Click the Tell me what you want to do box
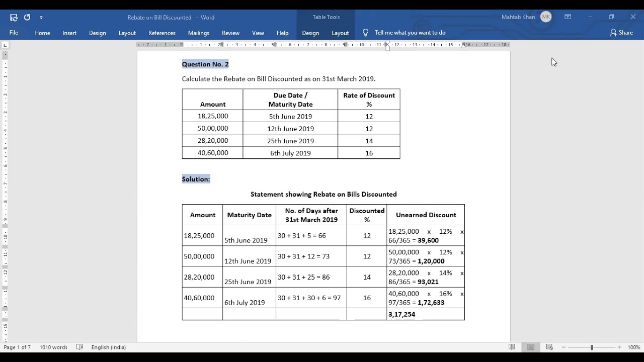The image size is (644, 362). pos(410,33)
